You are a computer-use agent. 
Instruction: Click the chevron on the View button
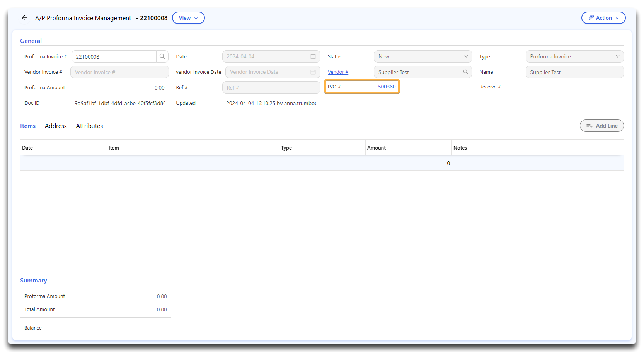tap(195, 18)
